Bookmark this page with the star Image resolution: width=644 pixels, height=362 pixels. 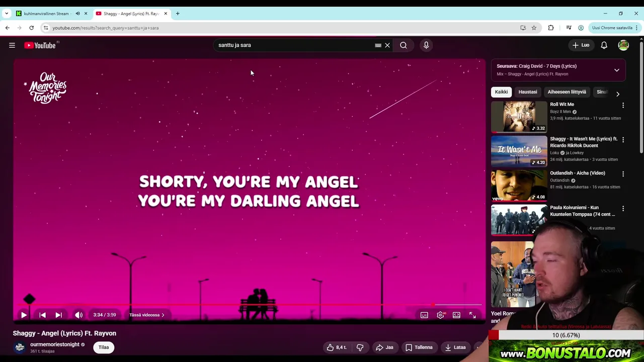(534, 28)
